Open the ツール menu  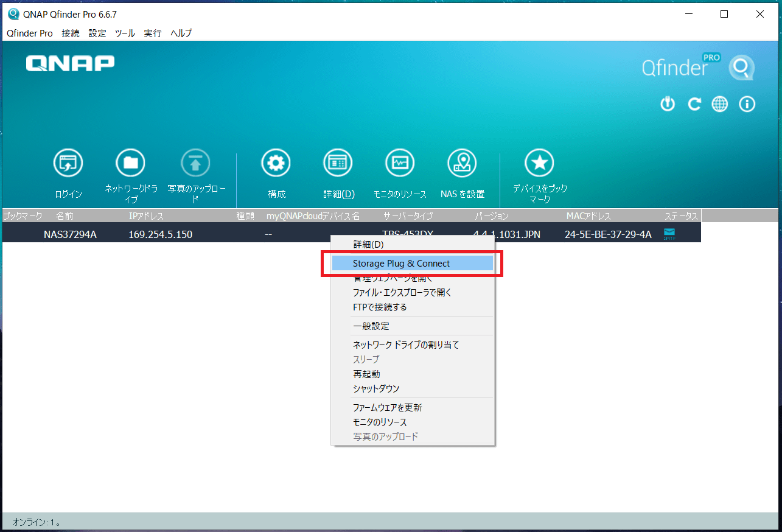tap(125, 33)
